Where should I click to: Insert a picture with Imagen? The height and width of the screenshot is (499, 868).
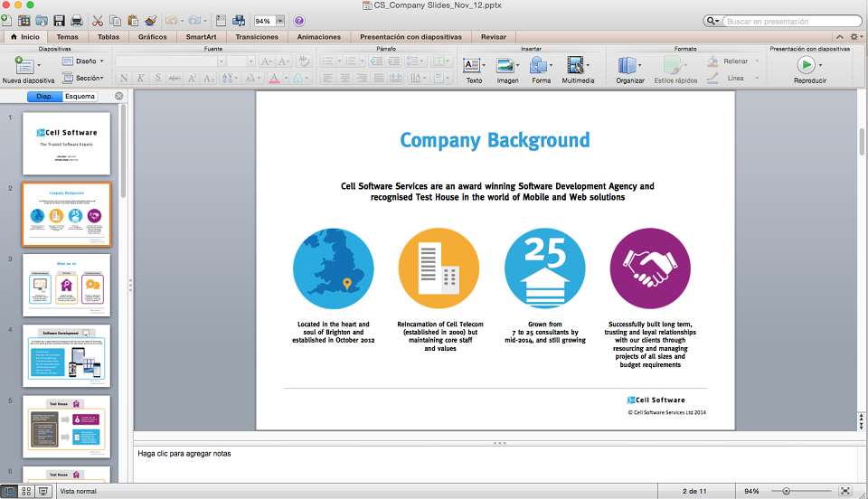507,71
